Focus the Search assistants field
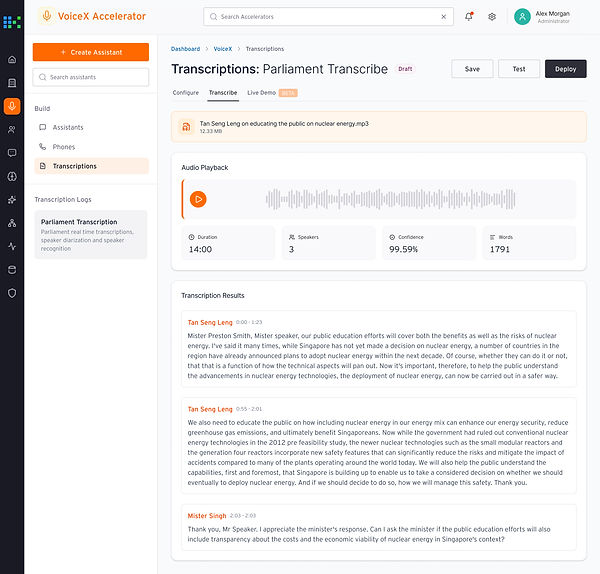The width and height of the screenshot is (600, 574). (91, 77)
